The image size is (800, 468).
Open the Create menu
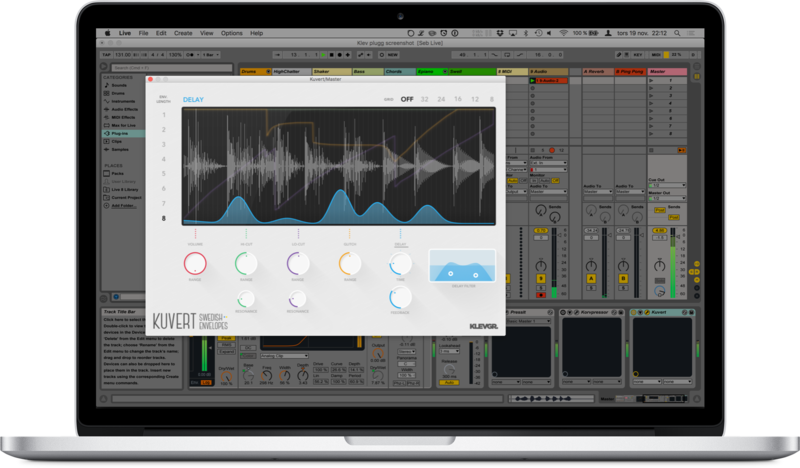pos(182,33)
